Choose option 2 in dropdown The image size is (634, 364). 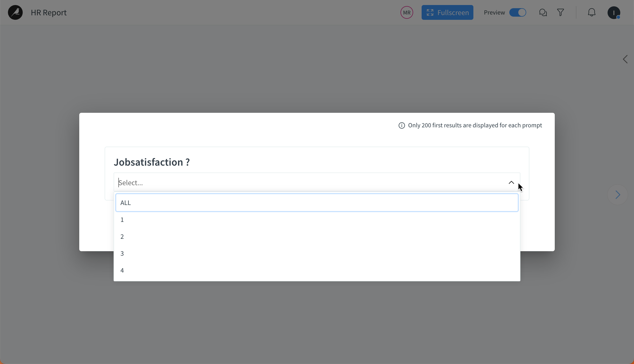pyautogui.click(x=317, y=236)
